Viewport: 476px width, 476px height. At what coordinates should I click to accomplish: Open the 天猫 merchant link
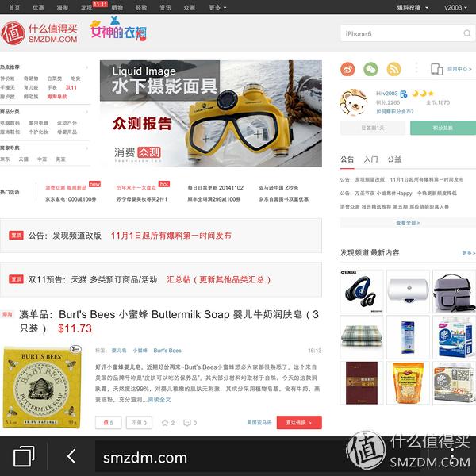(23, 159)
